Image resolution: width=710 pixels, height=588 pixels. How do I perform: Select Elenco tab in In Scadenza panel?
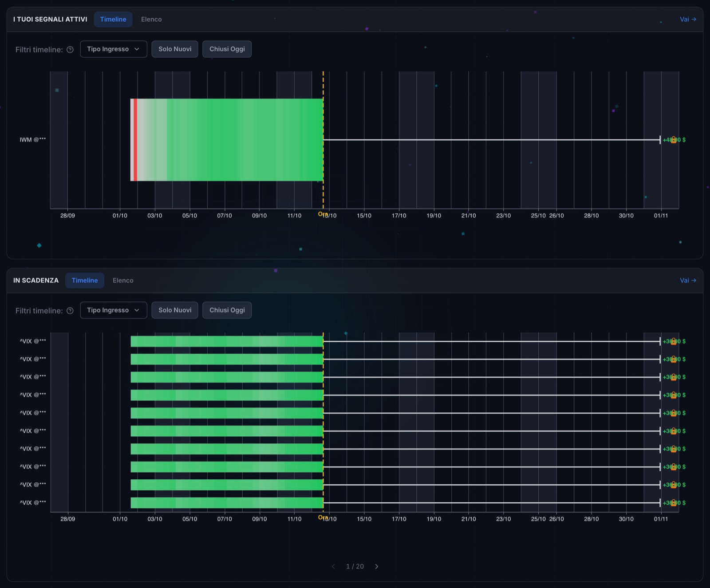(x=123, y=280)
